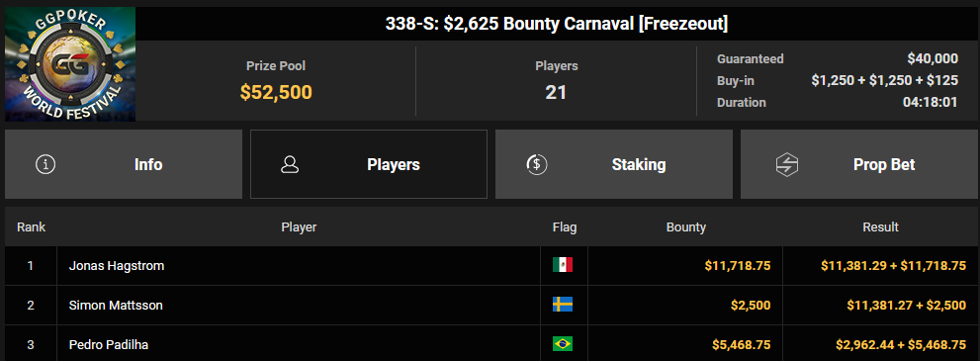Sort by the Rank column header
Image resolution: width=980 pixels, height=361 pixels.
point(31,226)
